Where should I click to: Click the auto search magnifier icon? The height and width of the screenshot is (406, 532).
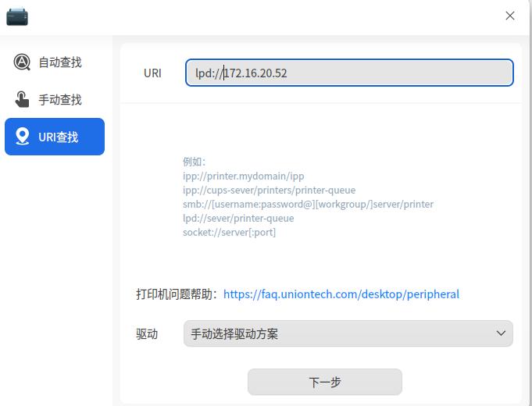coord(22,62)
